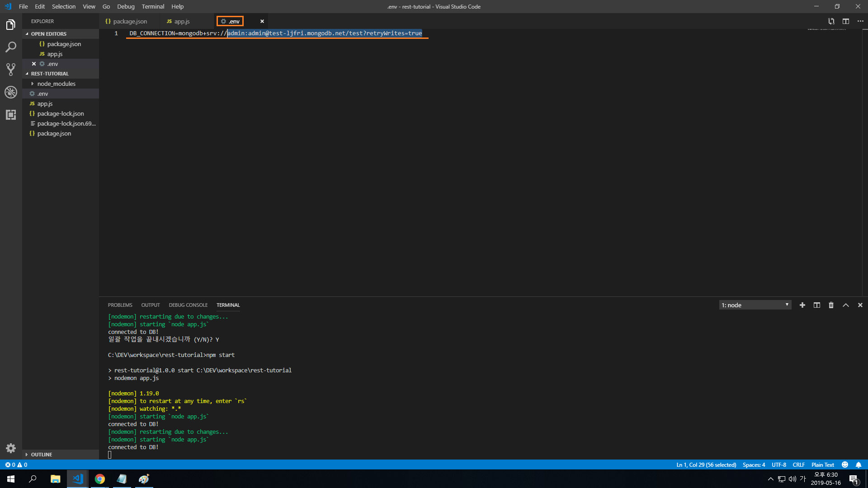Open the editor More Actions menu
Viewport: 868px width, 488px height.
coord(860,21)
